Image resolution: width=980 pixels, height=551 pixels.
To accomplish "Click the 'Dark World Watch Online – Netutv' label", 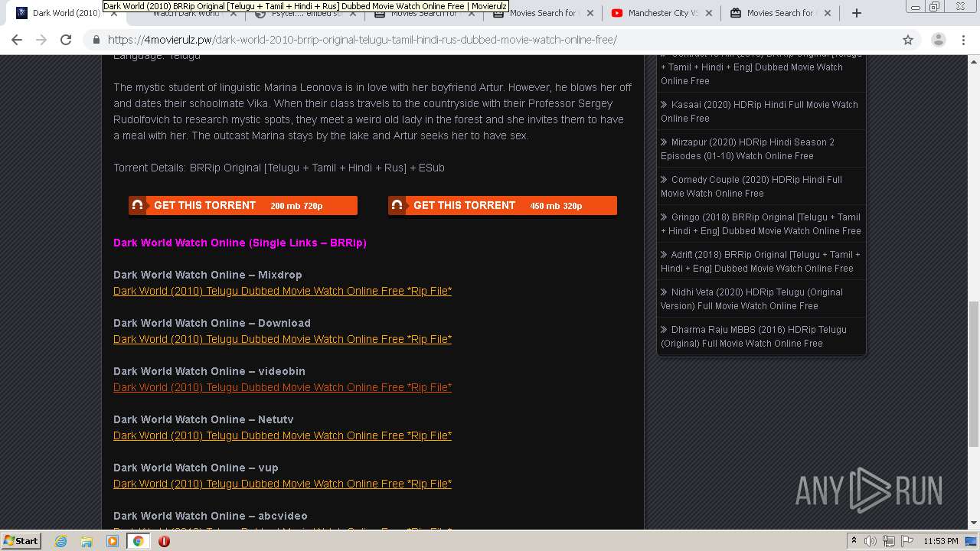I will pos(204,419).
